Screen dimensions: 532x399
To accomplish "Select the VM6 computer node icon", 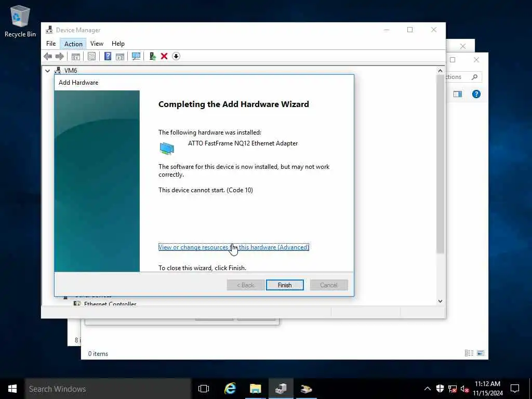I will (x=58, y=71).
